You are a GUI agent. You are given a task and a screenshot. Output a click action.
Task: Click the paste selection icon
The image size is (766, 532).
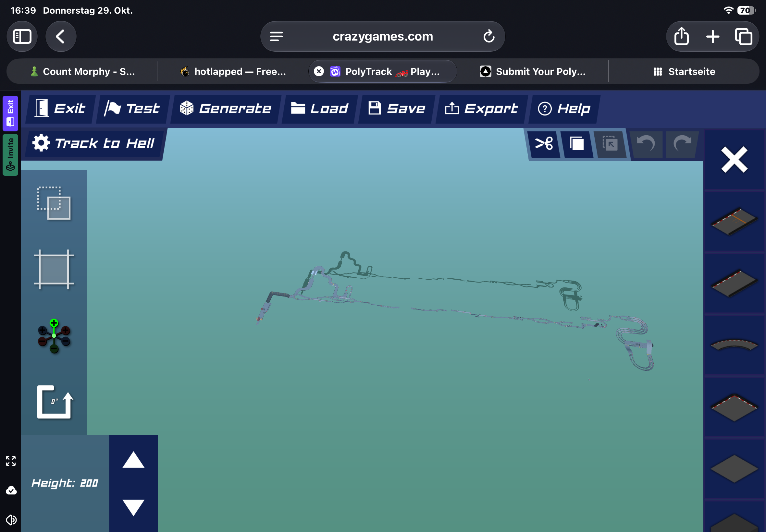pyautogui.click(x=610, y=144)
